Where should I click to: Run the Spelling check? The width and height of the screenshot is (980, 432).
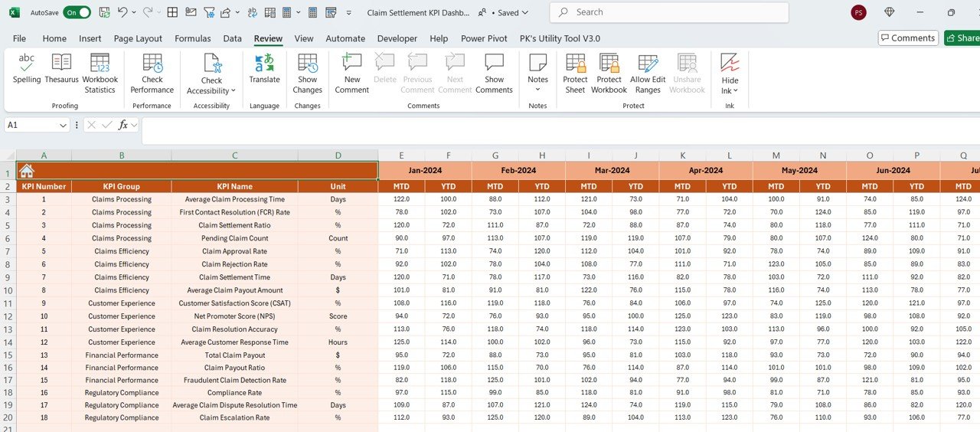tap(27, 68)
